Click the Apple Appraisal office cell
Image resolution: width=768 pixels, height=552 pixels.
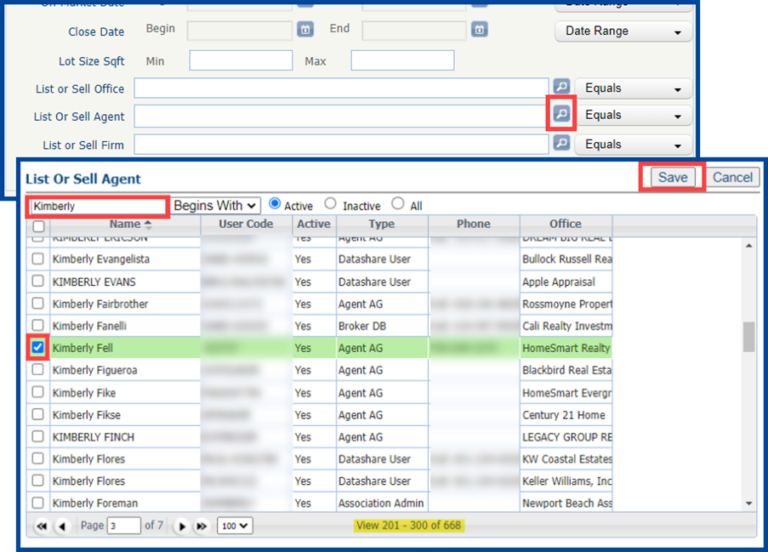(x=566, y=282)
